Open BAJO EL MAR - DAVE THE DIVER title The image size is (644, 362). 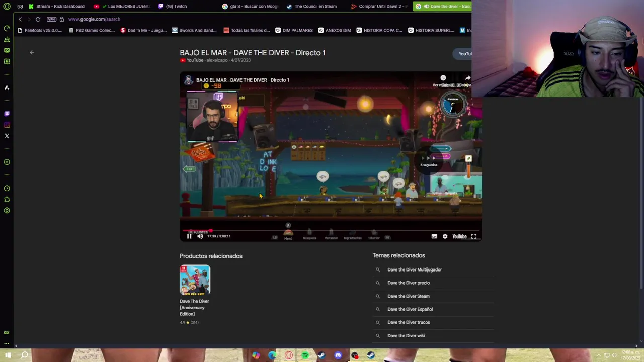pos(253,53)
